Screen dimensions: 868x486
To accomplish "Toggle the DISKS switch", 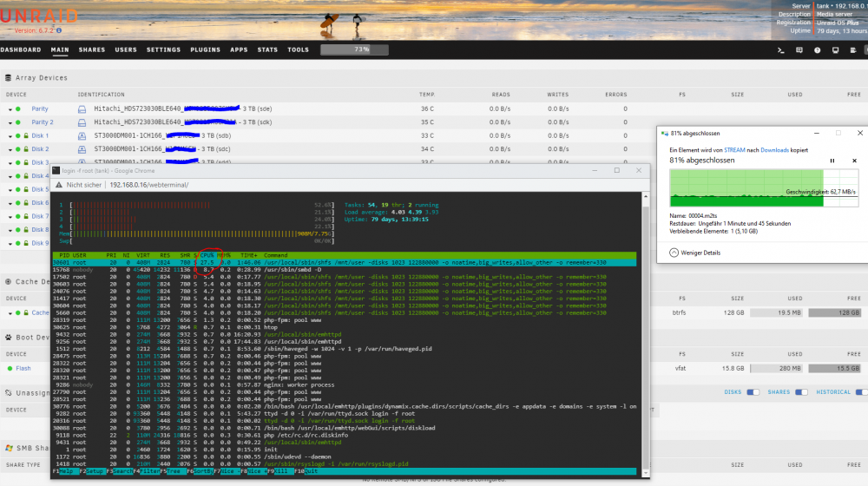I will [753, 392].
